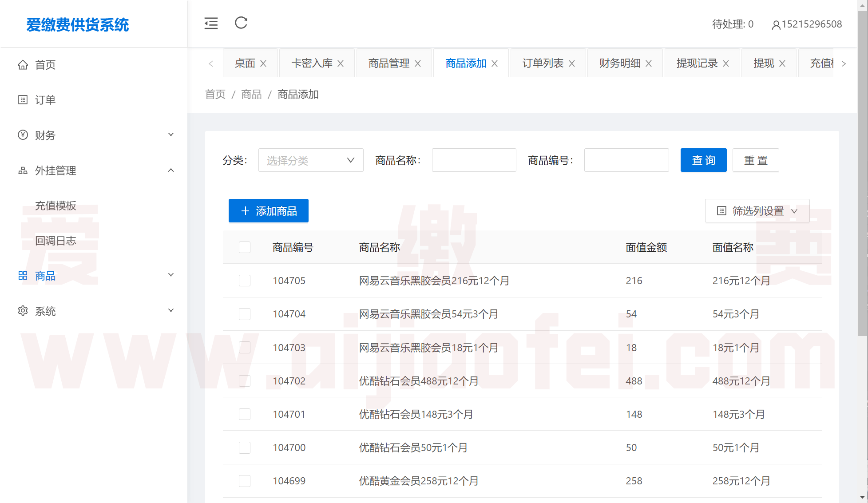Check the row checkbox for product 104705

[x=245, y=280]
